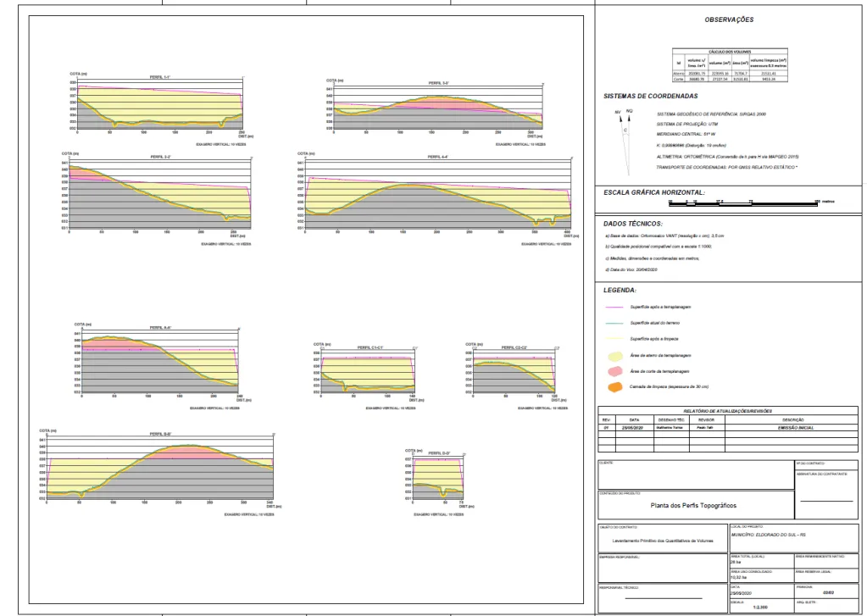Click the 'MUNICÍPIO: ELDORADO DO SUL' field
The width and height of the screenshot is (867, 616).
pos(767,535)
